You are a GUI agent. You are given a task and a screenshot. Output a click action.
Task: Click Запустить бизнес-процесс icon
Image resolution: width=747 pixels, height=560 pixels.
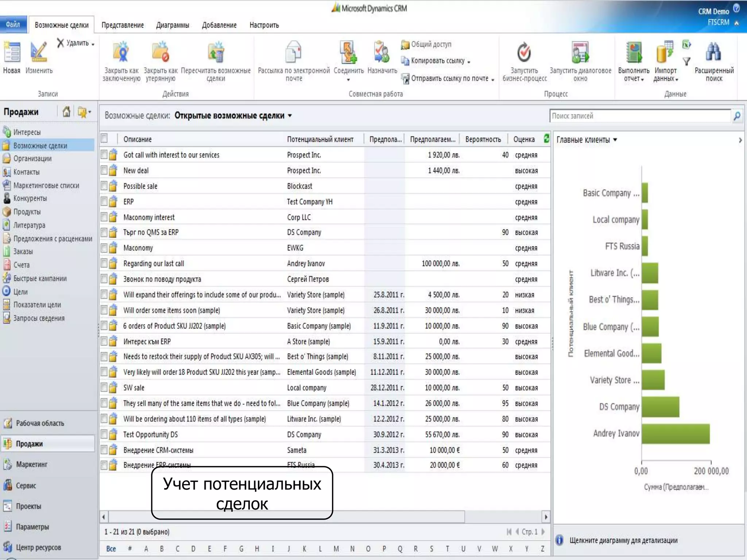524,53
